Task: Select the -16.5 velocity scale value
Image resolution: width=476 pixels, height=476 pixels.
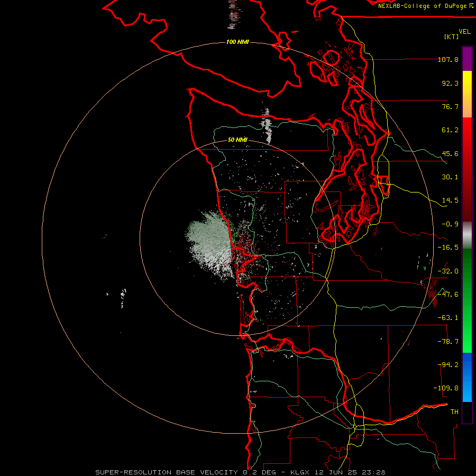Action: click(448, 248)
